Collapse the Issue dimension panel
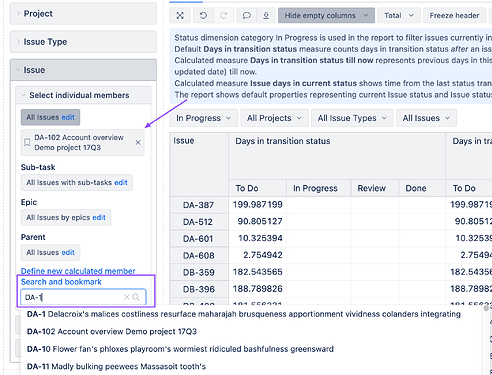Viewport: 492px width, 375px height. point(83,70)
